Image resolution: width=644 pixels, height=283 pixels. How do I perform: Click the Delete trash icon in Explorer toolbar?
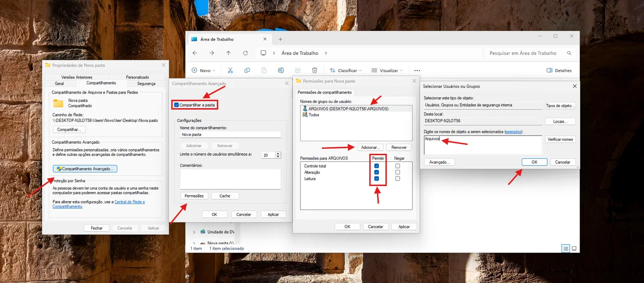(x=314, y=70)
